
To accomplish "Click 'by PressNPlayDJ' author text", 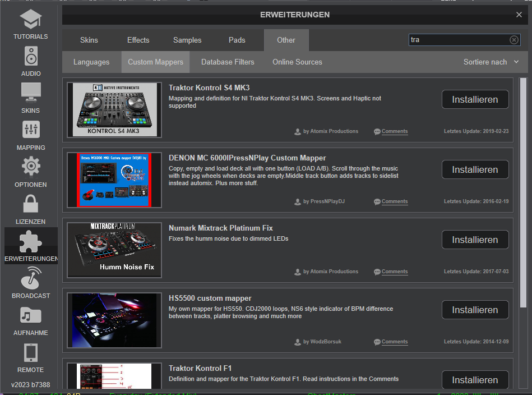I will click(x=324, y=201).
